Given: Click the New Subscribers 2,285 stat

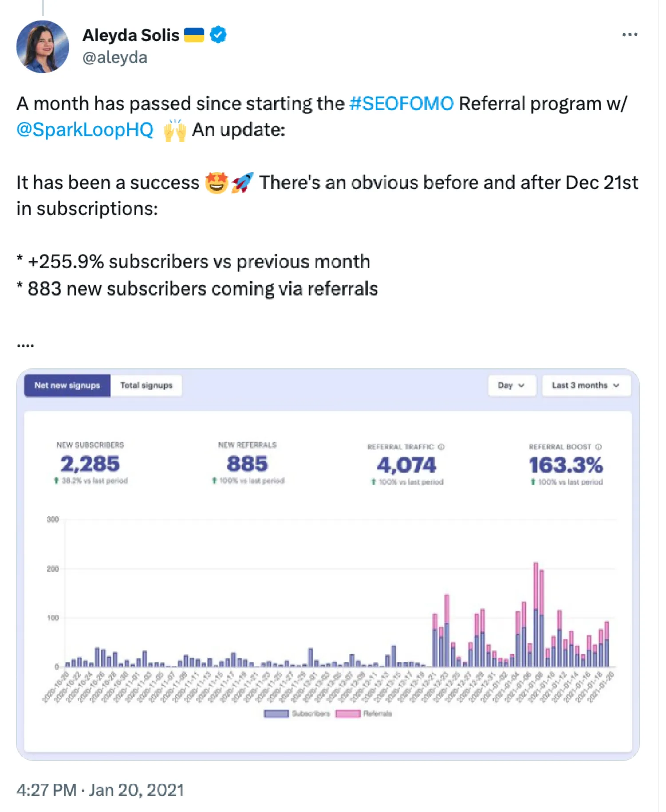Looking at the screenshot, I should click(90, 464).
